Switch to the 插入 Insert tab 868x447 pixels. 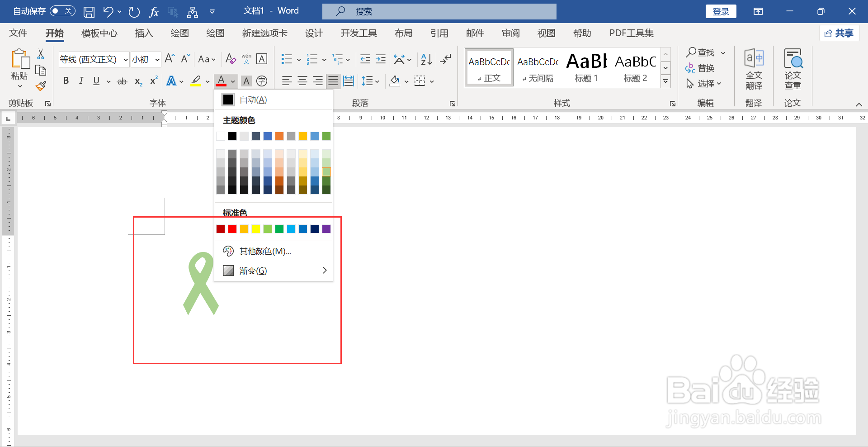click(x=144, y=33)
